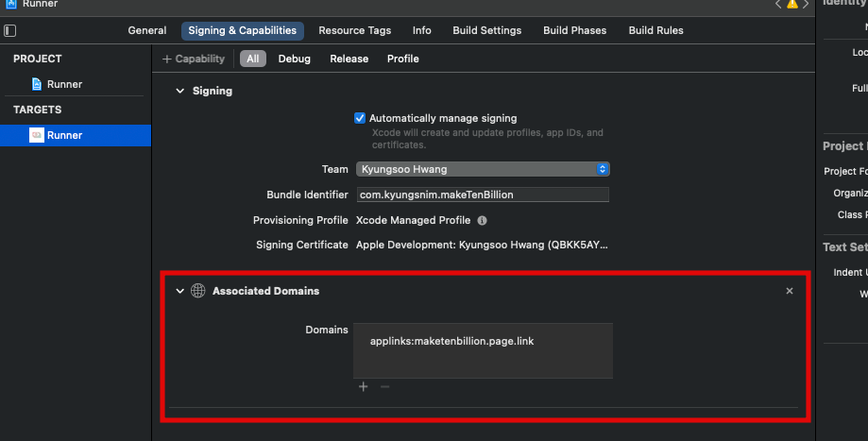Remove selected domain with minus button
868x441 pixels.
384,386
